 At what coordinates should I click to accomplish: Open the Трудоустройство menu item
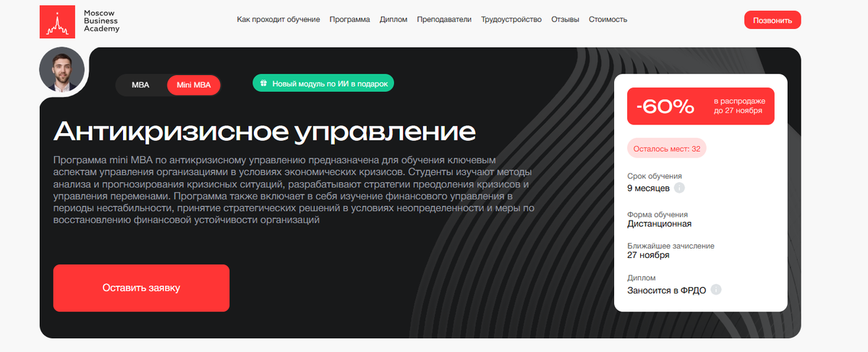click(511, 20)
